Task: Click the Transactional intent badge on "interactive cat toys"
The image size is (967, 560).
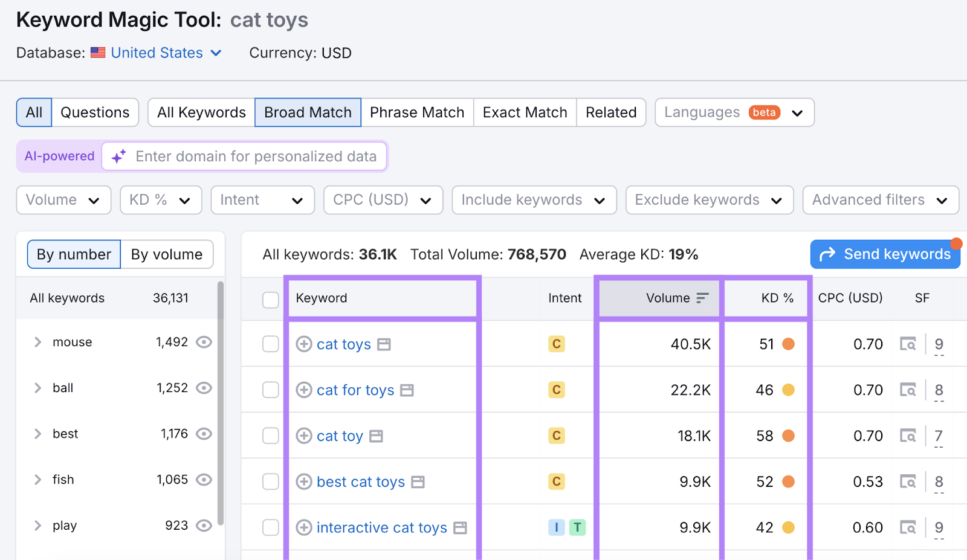Action: [577, 527]
